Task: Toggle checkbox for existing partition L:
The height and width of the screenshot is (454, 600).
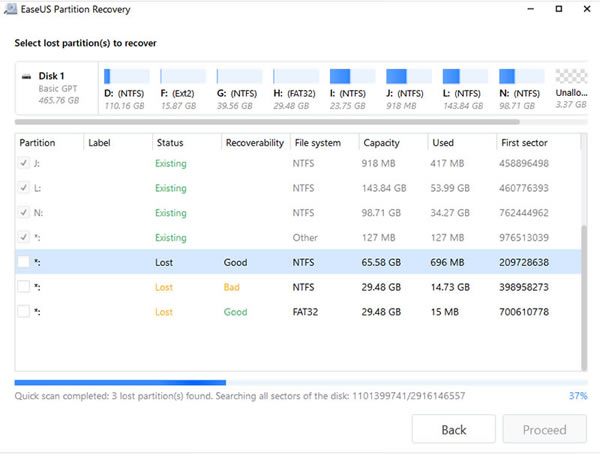Action: click(x=24, y=188)
